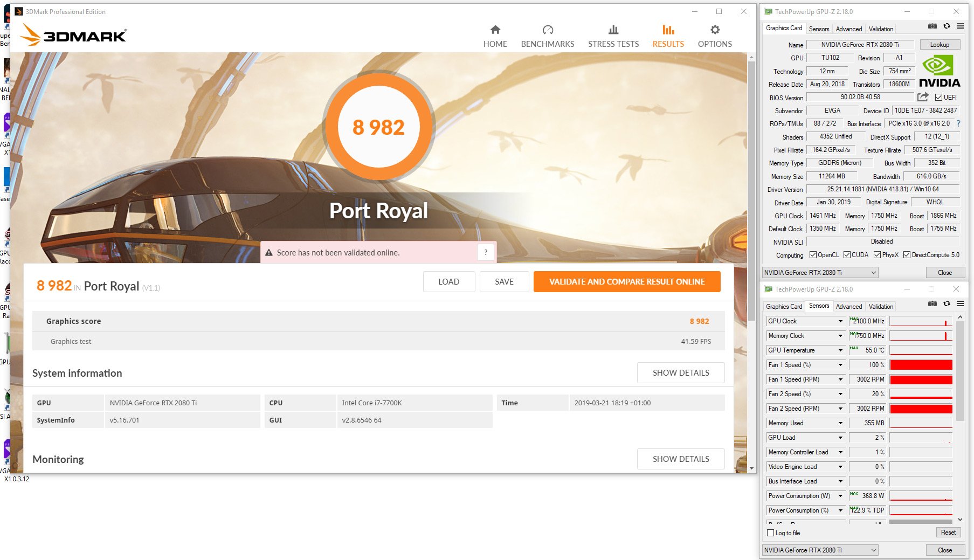Screen dimensions: 974x560
Task: Toggle the OpenCL checkbox
Action: tap(813, 255)
